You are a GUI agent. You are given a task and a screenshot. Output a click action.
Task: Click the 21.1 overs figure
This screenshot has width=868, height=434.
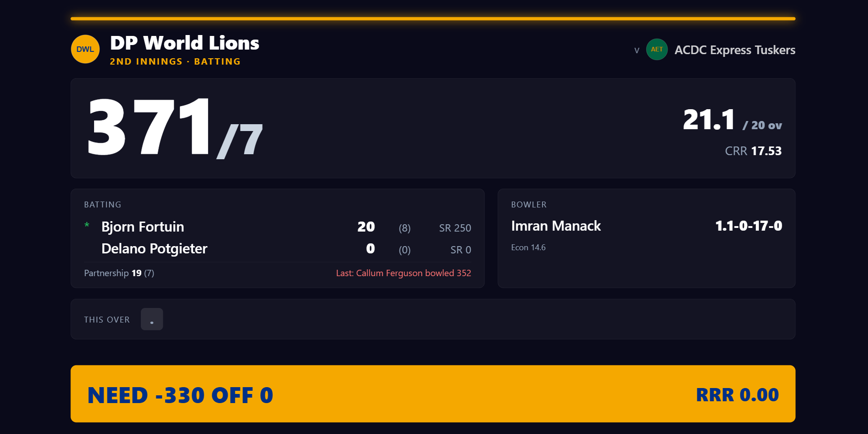click(708, 120)
